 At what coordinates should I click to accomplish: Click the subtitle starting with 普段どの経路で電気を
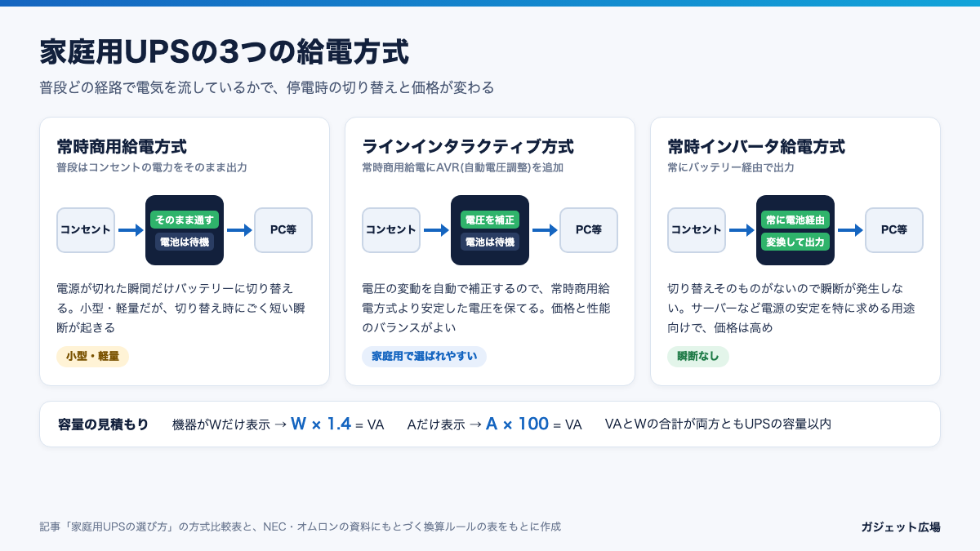click(267, 87)
